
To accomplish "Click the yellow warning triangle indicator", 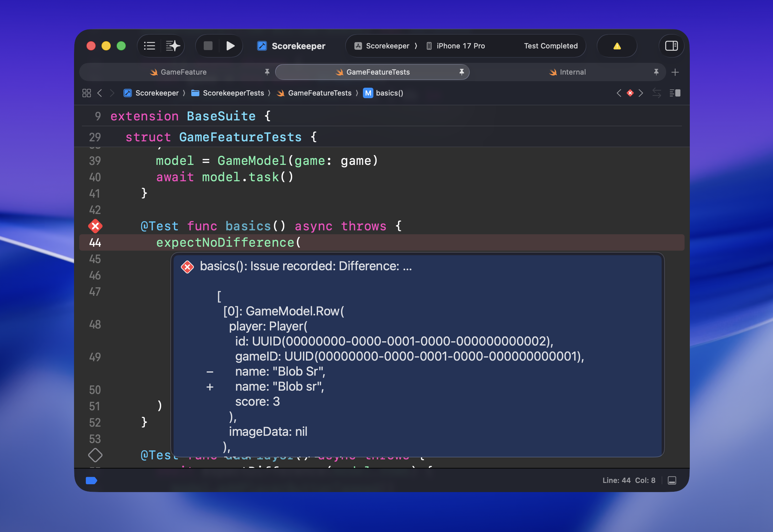I will tap(616, 46).
